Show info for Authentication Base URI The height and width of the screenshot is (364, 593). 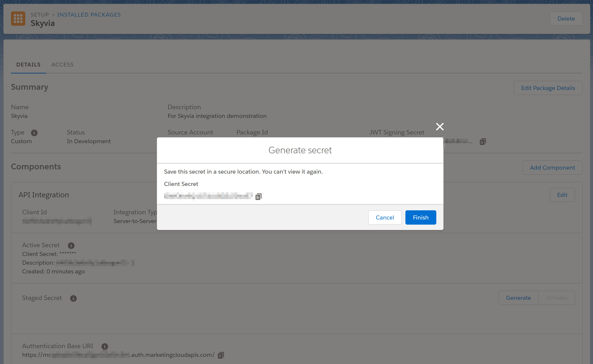coord(105,346)
